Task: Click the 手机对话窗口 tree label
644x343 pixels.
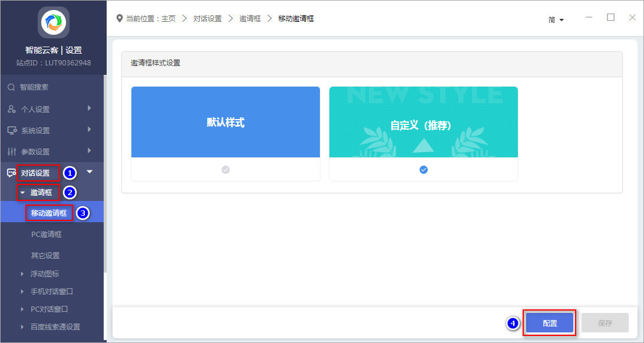Action: (52, 291)
